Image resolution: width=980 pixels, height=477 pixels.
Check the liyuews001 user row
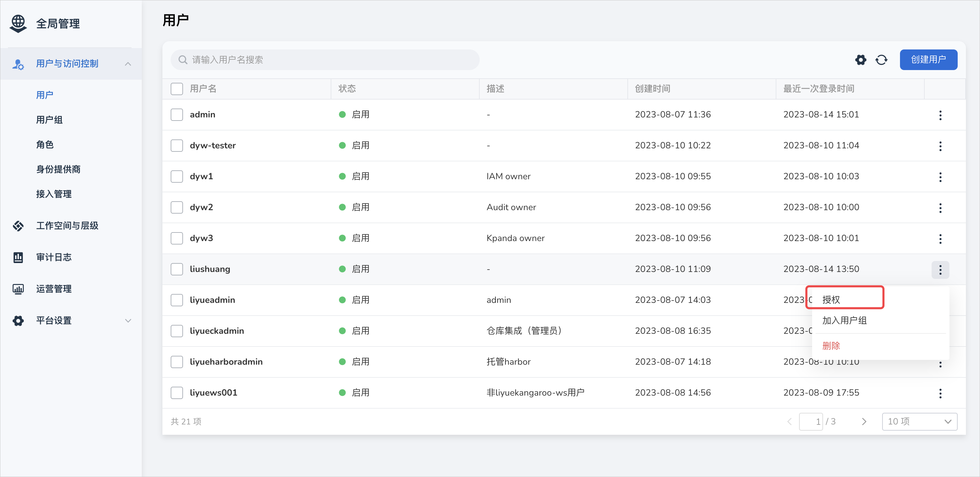176,393
